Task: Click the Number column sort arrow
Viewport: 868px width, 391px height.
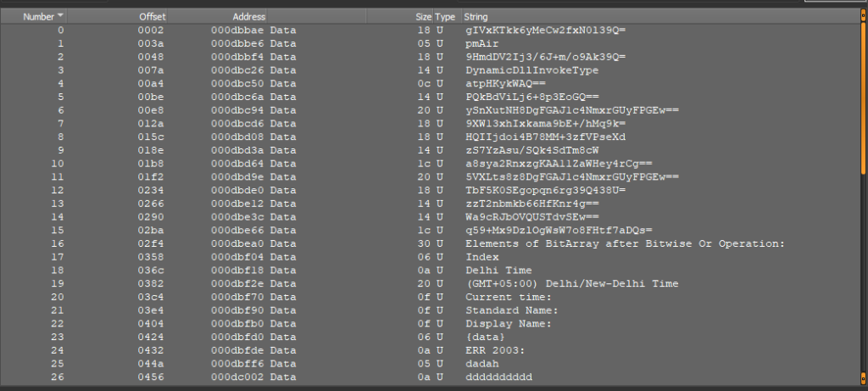Action: click(x=58, y=17)
